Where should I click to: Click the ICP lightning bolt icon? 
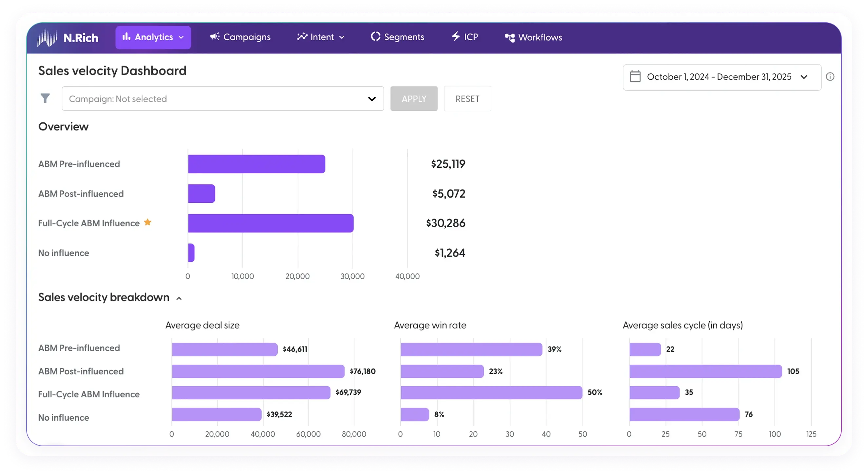click(x=456, y=36)
